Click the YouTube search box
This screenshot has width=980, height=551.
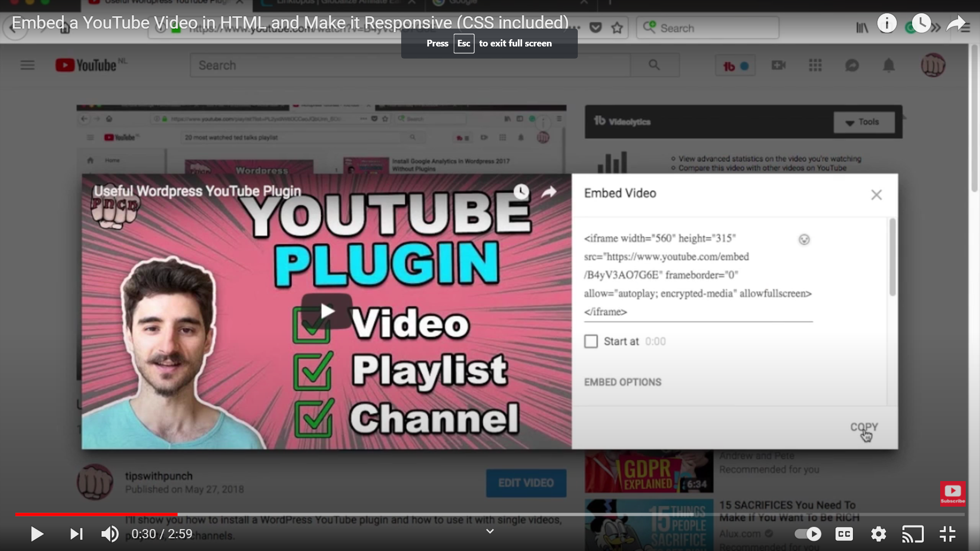click(x=410, y=65)
